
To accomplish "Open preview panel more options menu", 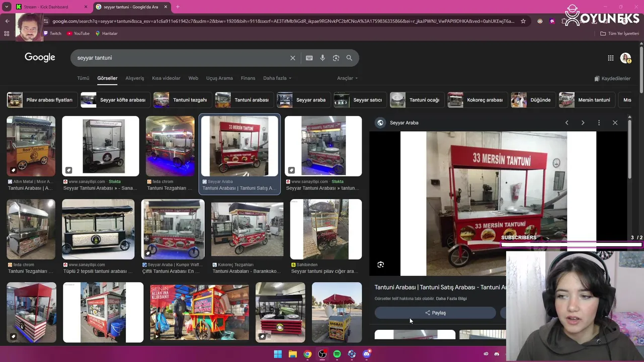I will pos(599,123).
